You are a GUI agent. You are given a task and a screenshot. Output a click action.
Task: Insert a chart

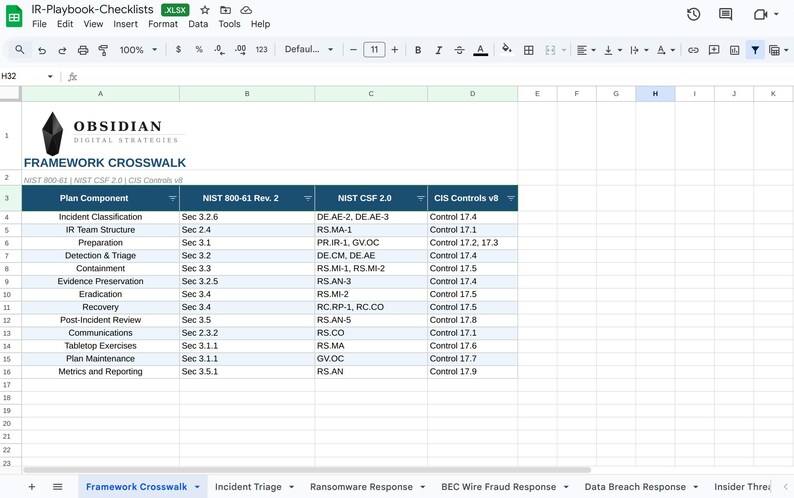734,50
